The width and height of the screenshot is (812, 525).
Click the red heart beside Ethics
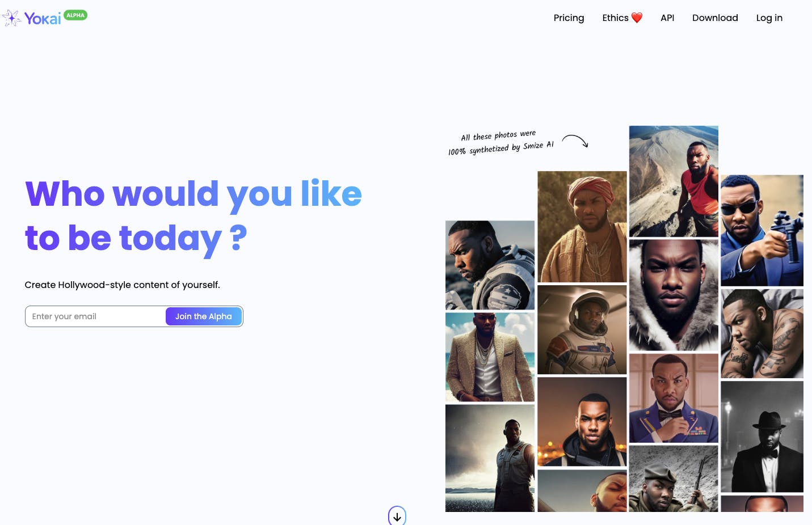(x=637, y=18)
